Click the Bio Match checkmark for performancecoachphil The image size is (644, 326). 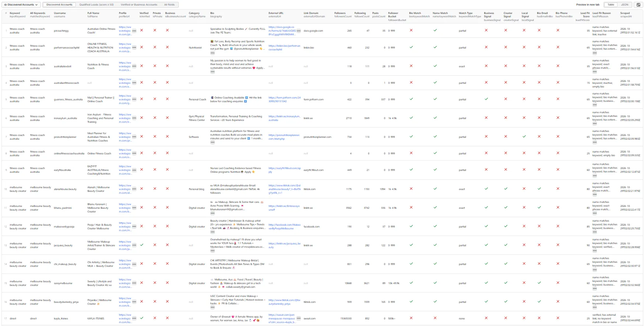[x=411, y=47]
